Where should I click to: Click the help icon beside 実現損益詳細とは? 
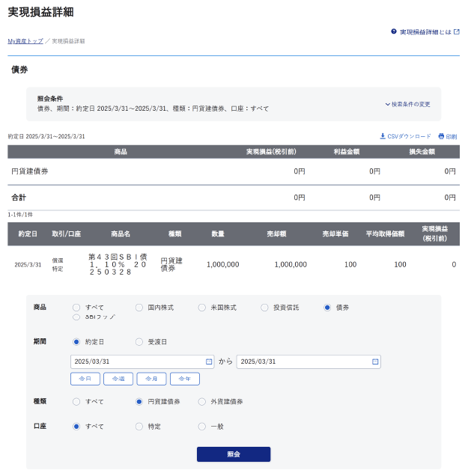[394, 32]
